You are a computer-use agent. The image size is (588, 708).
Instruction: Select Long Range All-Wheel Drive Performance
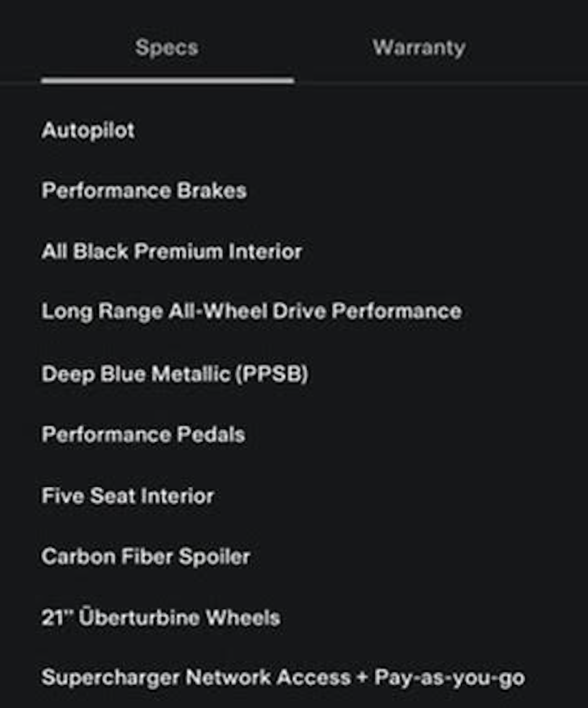click(x=251, y=312)
